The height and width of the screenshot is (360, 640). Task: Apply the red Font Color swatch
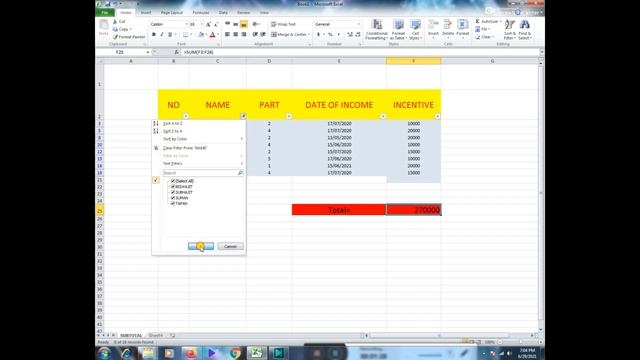[212, 35]
